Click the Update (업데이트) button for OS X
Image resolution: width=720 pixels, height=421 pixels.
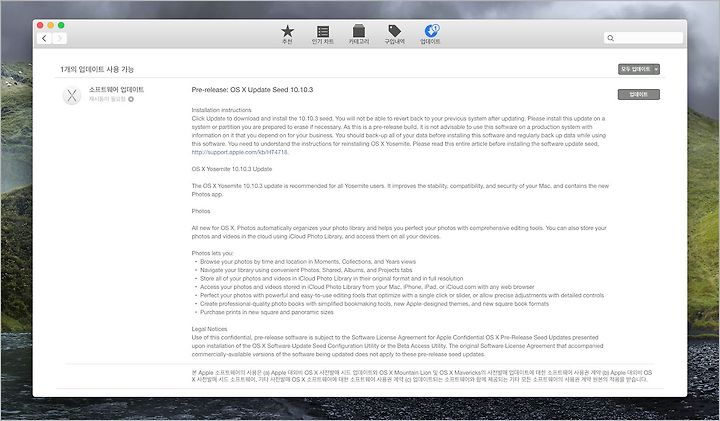tap(639, 95)
